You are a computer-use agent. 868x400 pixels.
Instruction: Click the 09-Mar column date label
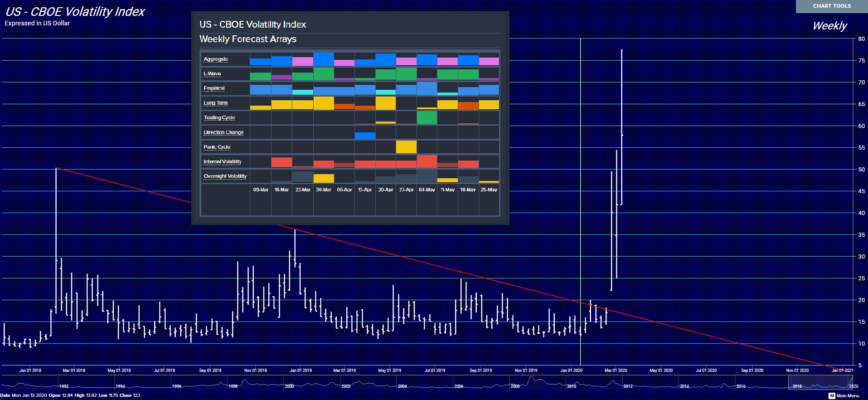point(261,190)
